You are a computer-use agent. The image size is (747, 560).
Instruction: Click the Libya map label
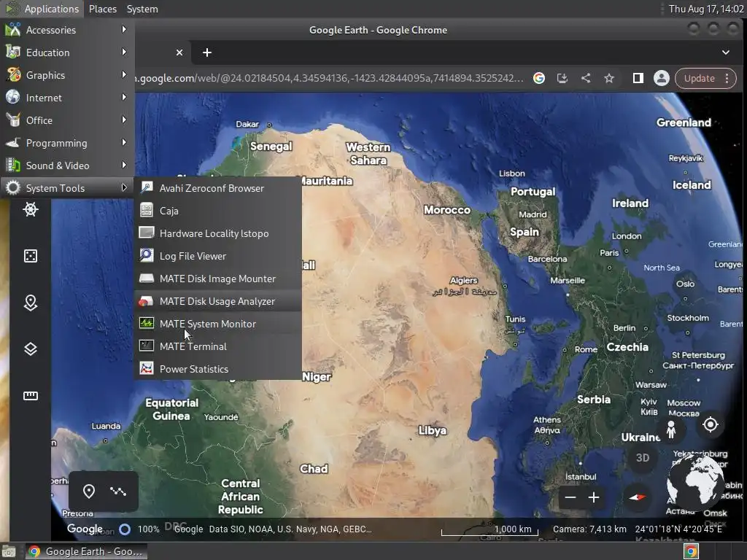(x=433, y=430)
